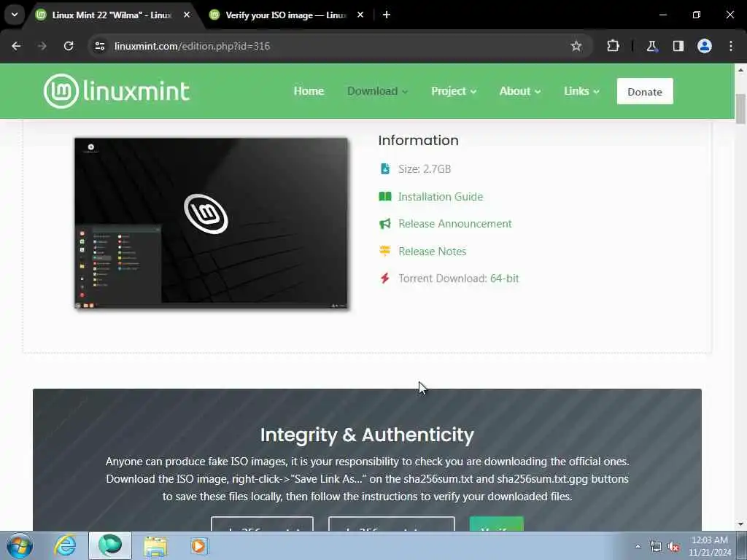Viewport: 747px width, 560px height.
Task: Open the Chrome three-dot menu
Action: [731, 46]
